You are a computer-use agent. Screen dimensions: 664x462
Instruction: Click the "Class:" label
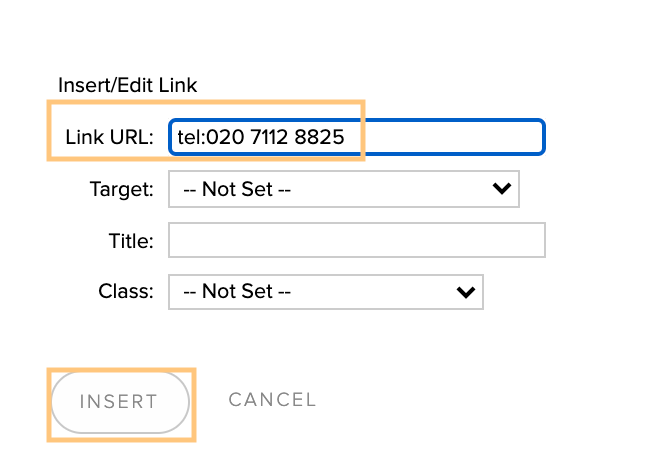click(x=126, y=291)
